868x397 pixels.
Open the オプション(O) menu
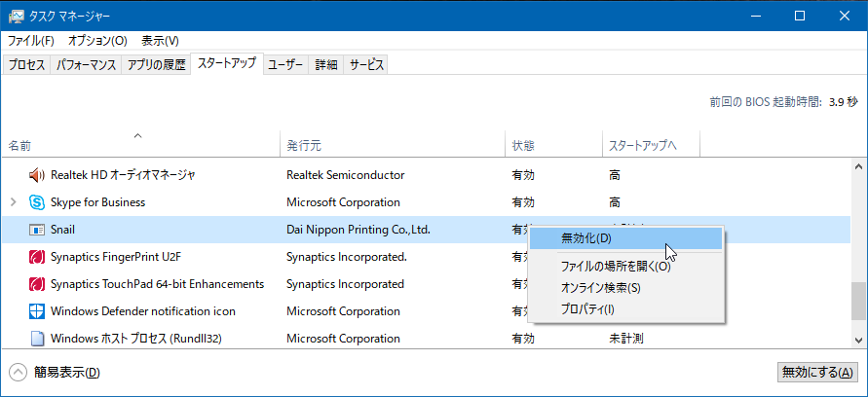(x=98, y=41)
